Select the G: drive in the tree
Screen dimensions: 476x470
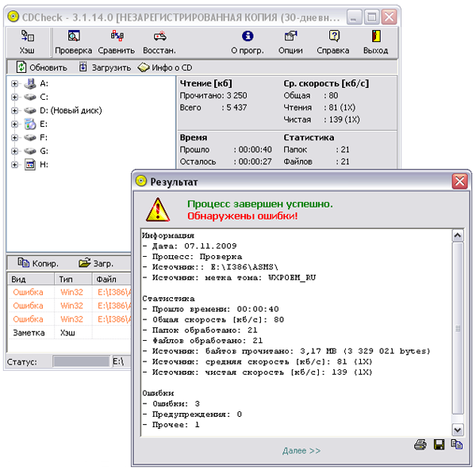pyautogui.click(x=44, y=151)
